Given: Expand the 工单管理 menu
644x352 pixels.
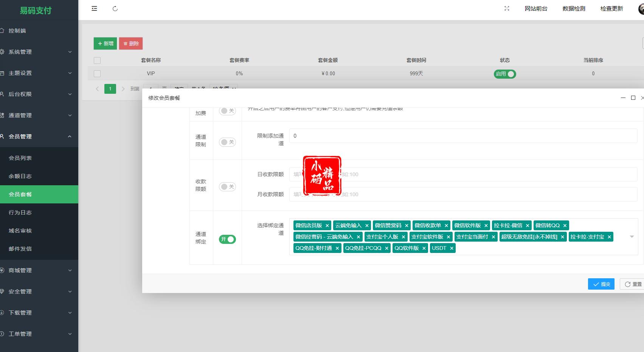Looking at the screenshot, I should tap(39, 334).
